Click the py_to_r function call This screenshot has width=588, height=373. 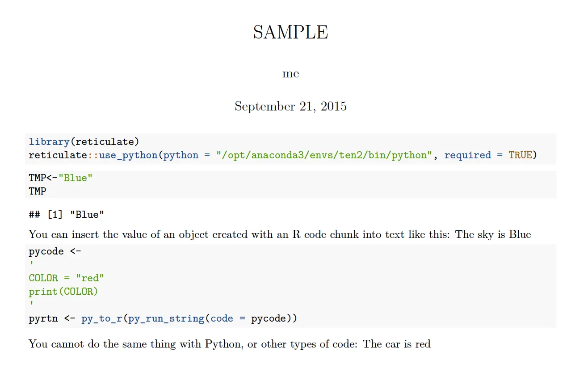click(101, 318)
